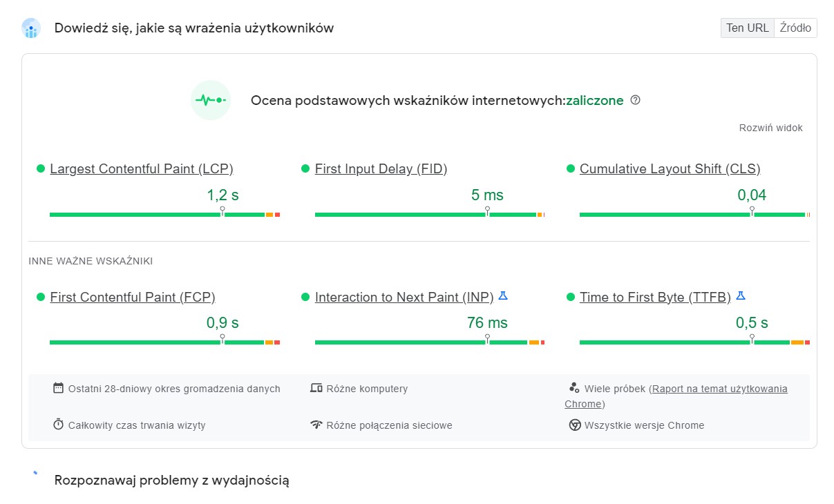
Task: Click the stopwatch icon for visit duration
Action: (58, 425)
